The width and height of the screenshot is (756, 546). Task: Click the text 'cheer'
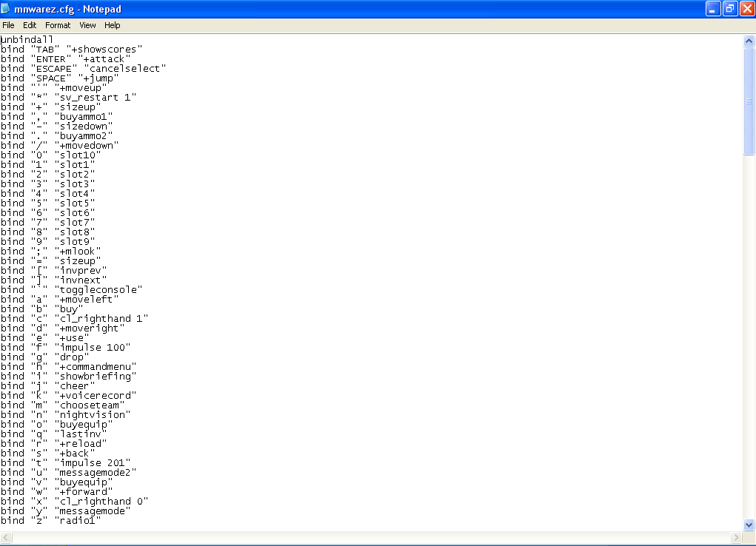click(75, 386)
